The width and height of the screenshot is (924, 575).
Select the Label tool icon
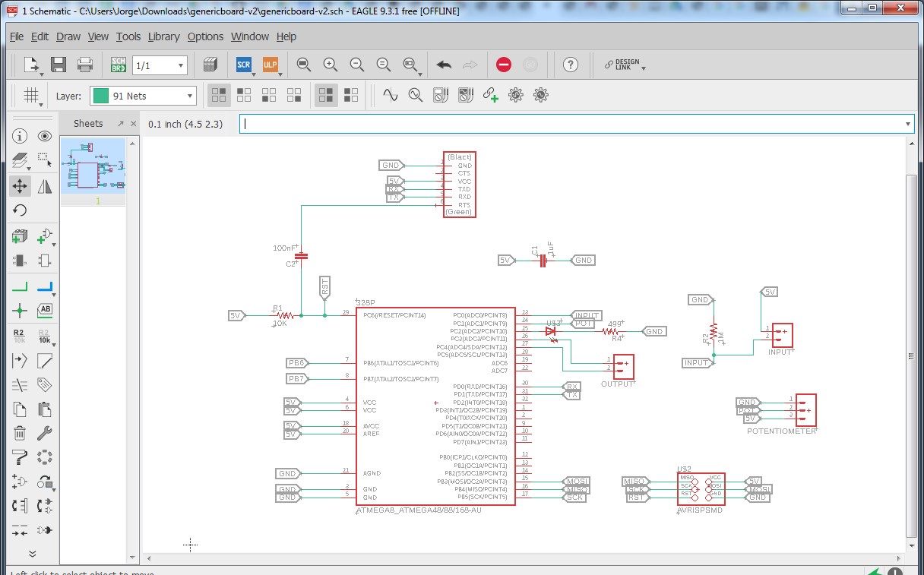[45, 310]
